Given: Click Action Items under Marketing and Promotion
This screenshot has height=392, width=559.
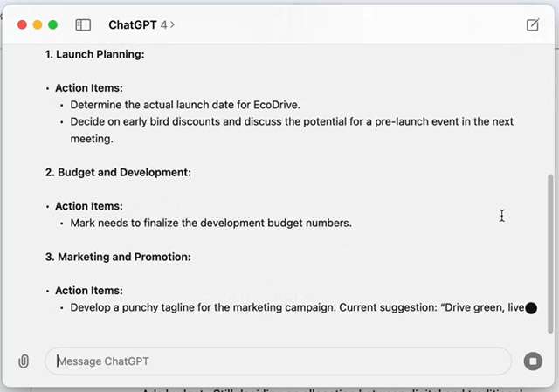Looking at the screenshot, I should tap(89, 291).
